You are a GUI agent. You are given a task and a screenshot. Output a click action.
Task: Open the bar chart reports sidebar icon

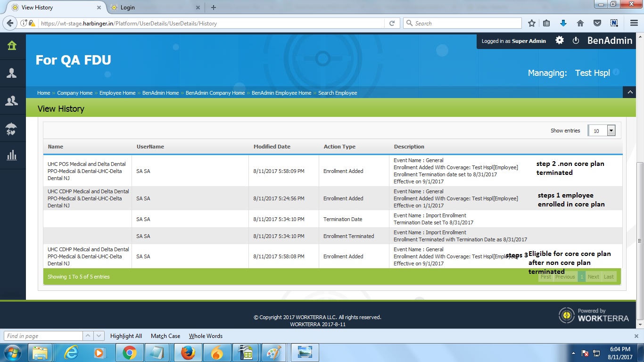(x=12, y=155)
